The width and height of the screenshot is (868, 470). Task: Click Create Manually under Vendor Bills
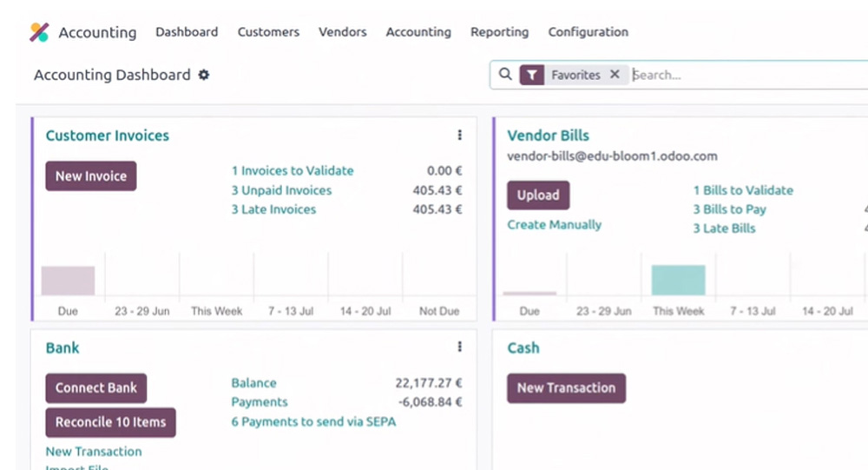(x=554, y=225)
